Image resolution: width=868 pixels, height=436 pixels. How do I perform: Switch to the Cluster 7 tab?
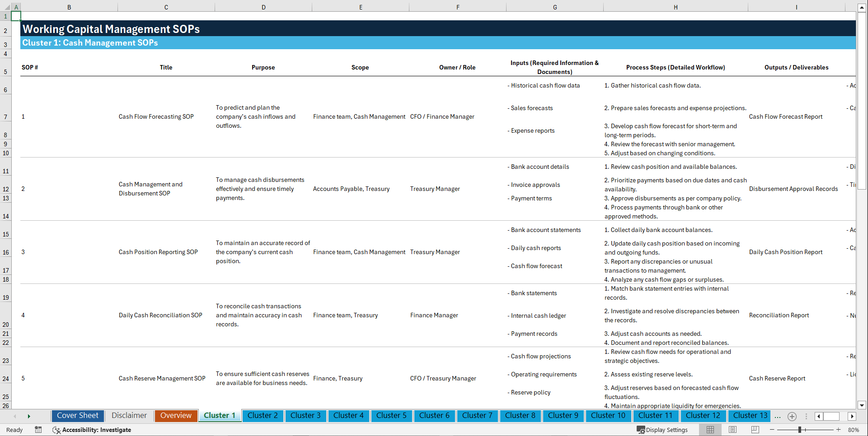click(477, 416)
